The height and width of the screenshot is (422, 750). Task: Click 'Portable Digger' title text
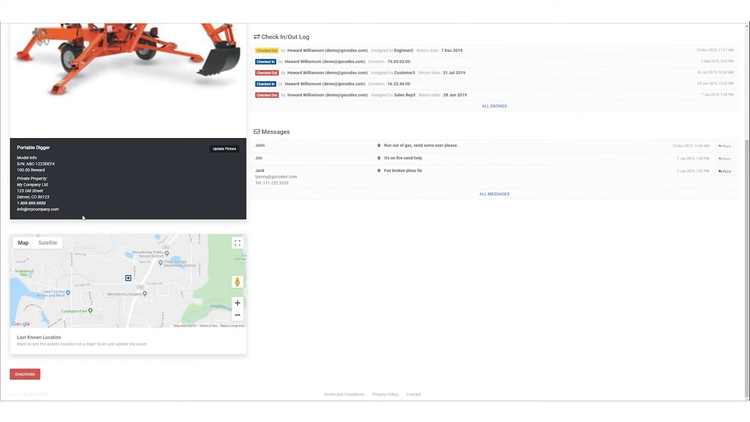coord(33,147)
